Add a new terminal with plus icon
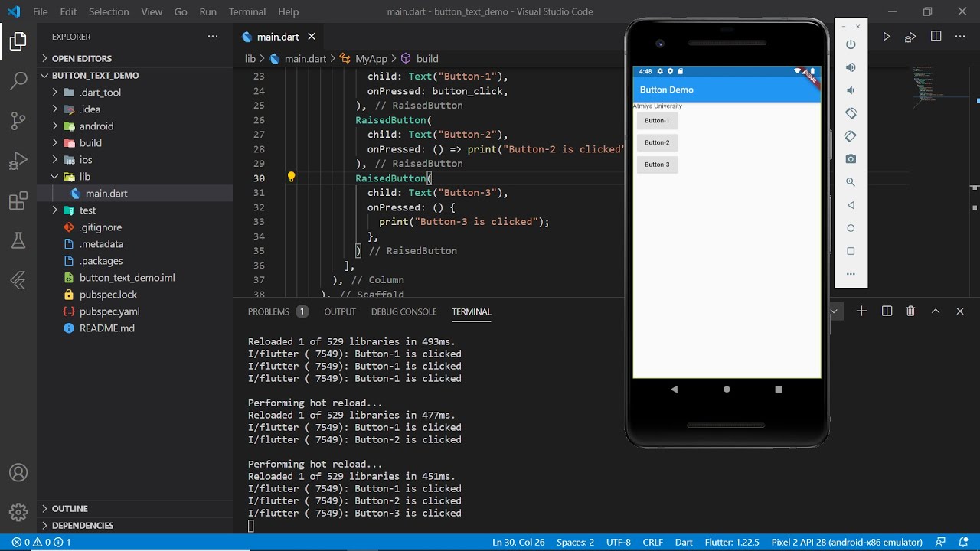 (x=861, y=311)
